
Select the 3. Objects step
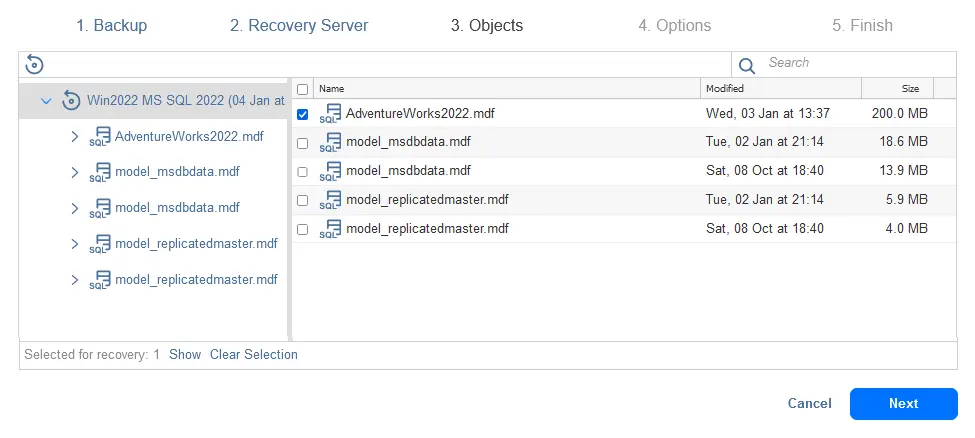pyautogui.click(x=487, y=26)
